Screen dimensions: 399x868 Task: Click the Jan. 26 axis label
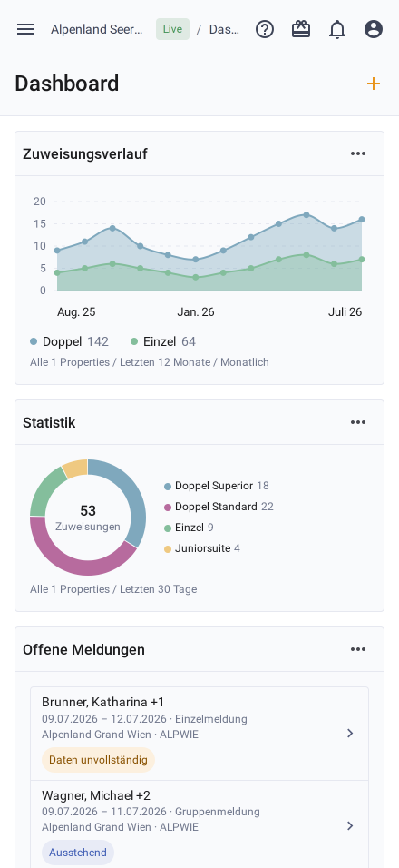pos(196,311)
